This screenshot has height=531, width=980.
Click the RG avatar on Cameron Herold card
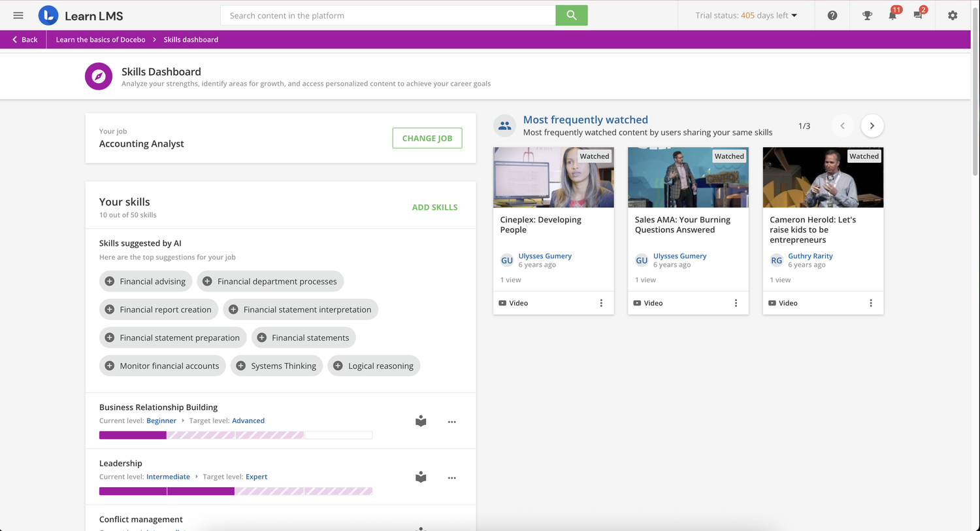click(x=776, y=260)
